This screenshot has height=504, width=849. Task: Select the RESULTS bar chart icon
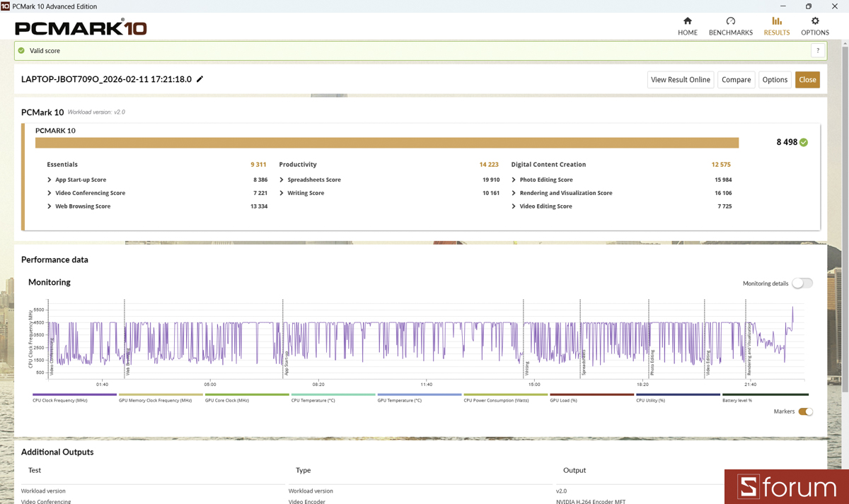pyautogui.click(x=776, y=21)
